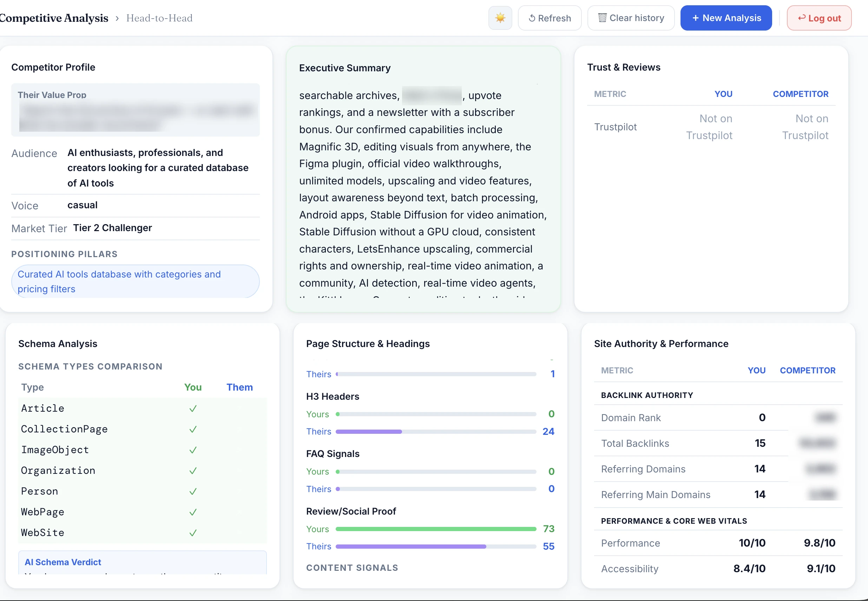Screen dimensions: 868x601
Task: Start a New Analysis
Action: coord(726,18)
